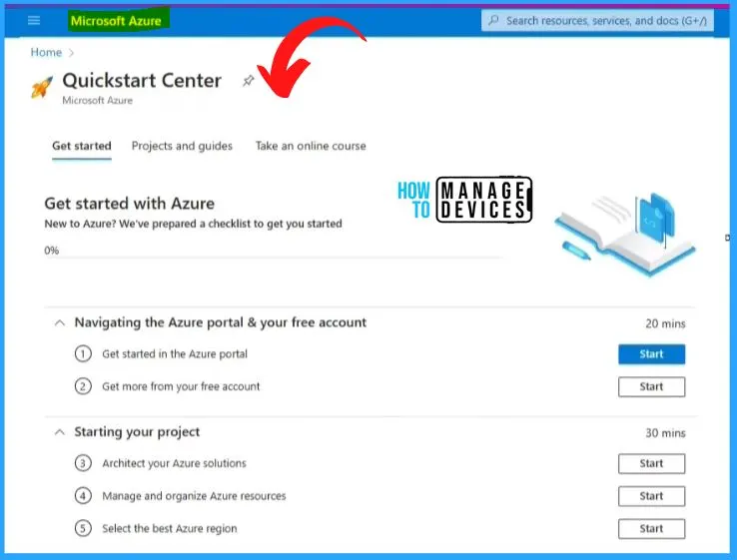
Task: Start Get started in the Azure portal
Action: click(x=651, y=354)
